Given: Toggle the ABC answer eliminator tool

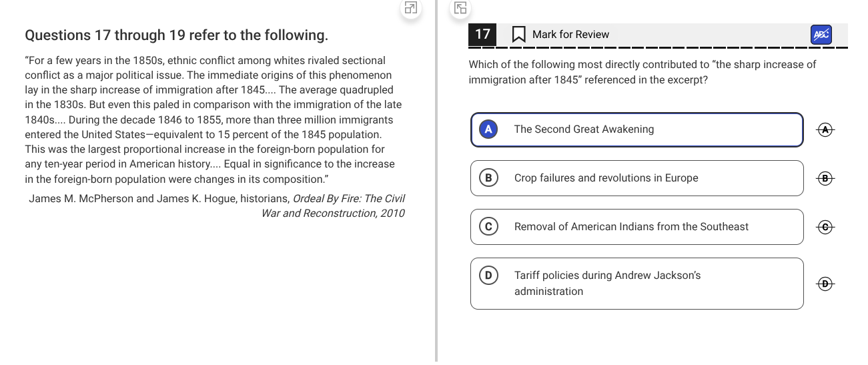Looking at the screenshot, I should pos(821,35).
